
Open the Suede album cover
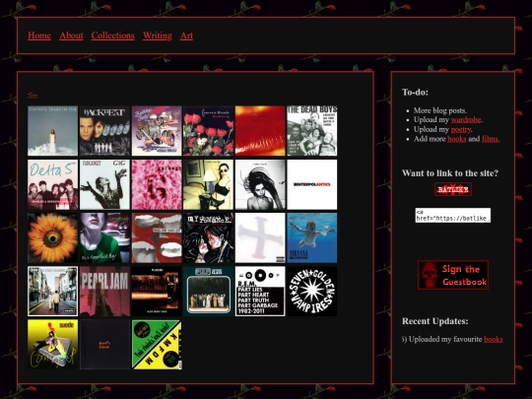(x=52, y=345)
